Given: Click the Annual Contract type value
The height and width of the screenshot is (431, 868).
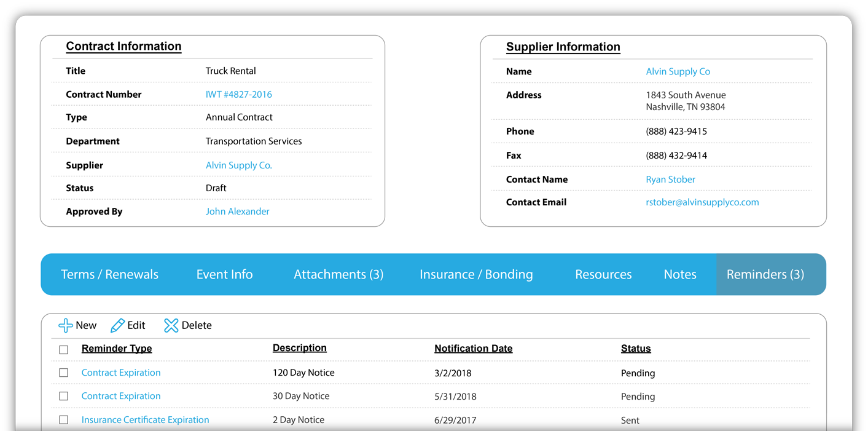Looking at the screenshot, I should (x=239, y=117).
